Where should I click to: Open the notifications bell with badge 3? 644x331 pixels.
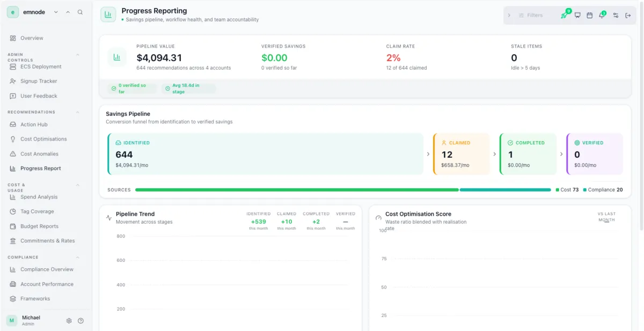tap(602, 15)
